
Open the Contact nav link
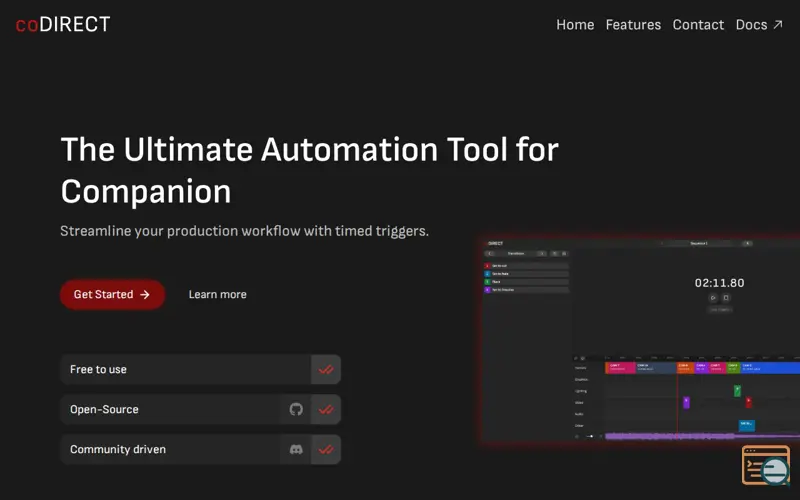698,24
